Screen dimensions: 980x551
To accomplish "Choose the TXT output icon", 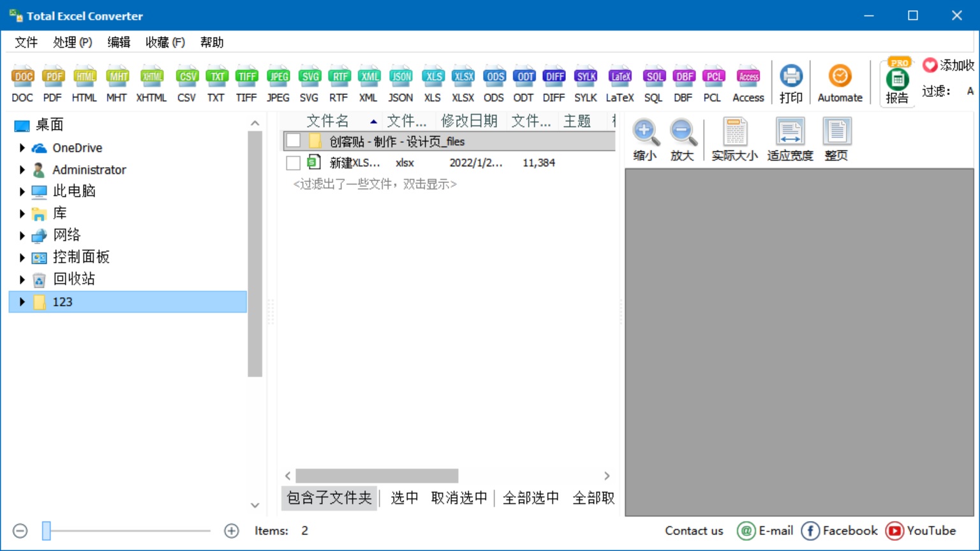I will point(216,84).
